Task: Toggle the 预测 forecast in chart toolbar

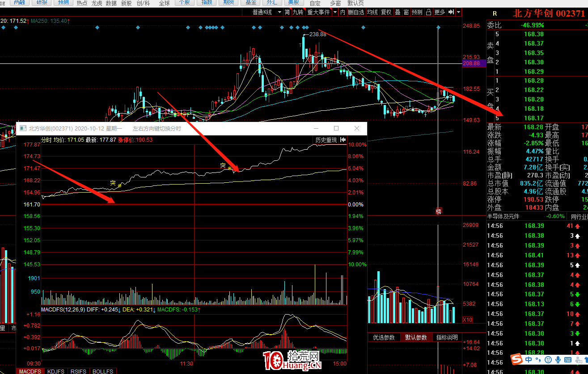Action: 417,12
